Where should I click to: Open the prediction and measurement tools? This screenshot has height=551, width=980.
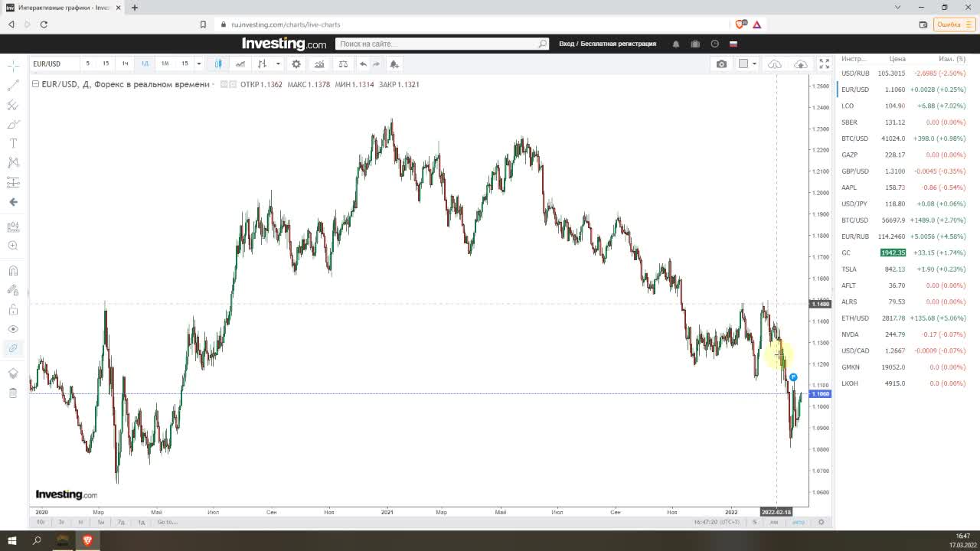13,182
